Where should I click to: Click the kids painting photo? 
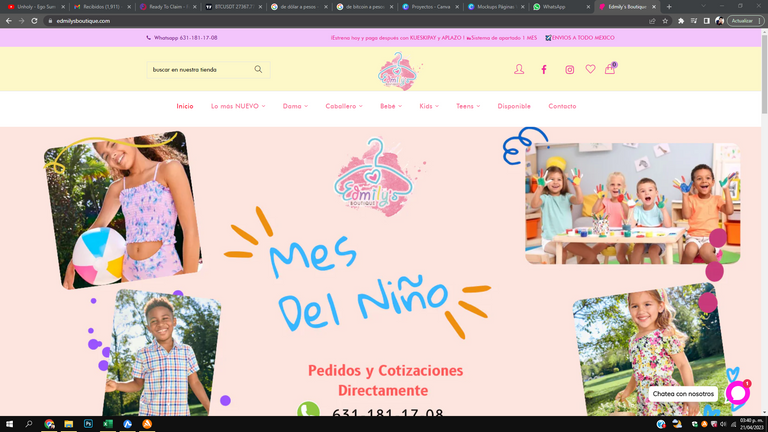coord(632,203)
